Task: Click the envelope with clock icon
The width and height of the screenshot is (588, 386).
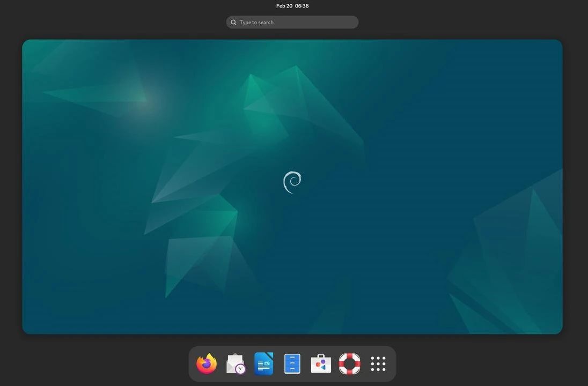Action: (236, 364)
